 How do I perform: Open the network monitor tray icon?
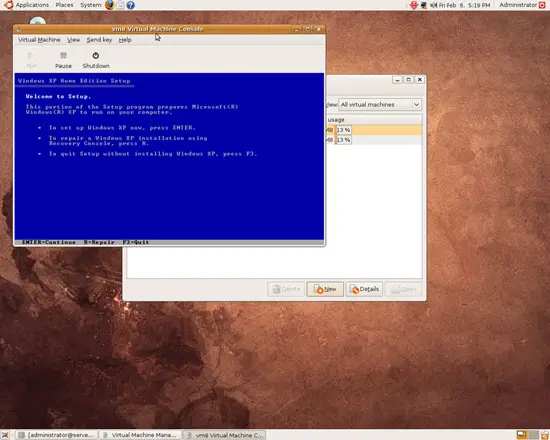[x=424, y=5]
